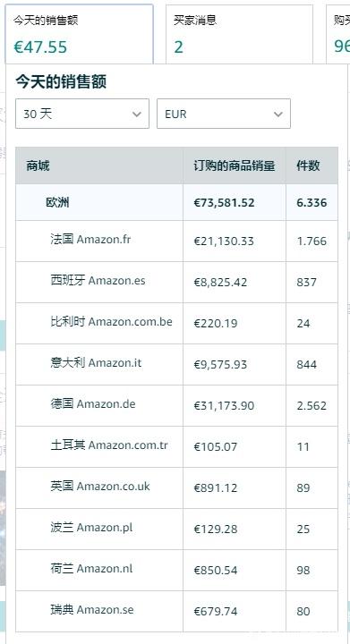Select the 德国 Amazon.de marketplace row
Image resolution: width=350 pixels, height=644 pixels.
pos(176,405)
